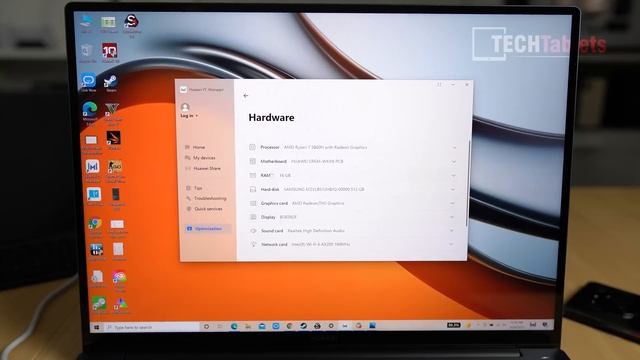Click the Sound card label text
Viewport: 640px width, 360px height.
click(x=272, y=231)
